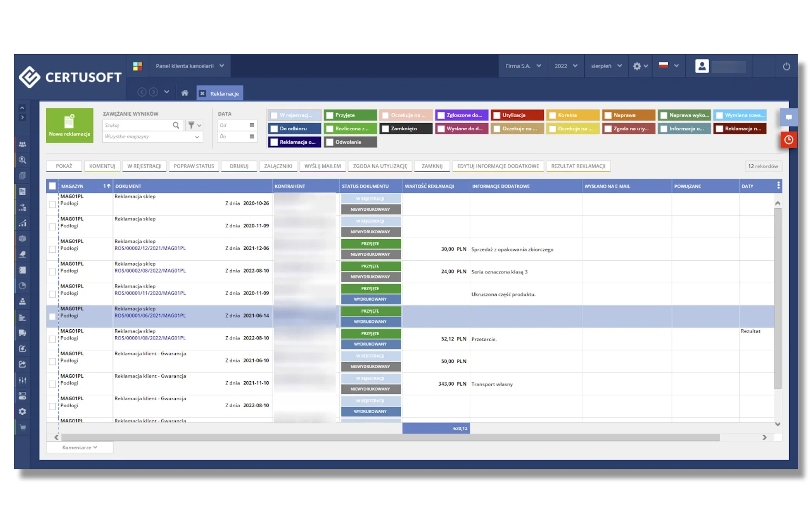Screen dimensions: 812x516
Task: Open the search magnifier tool in sidebar
Action: coord(22,160)
